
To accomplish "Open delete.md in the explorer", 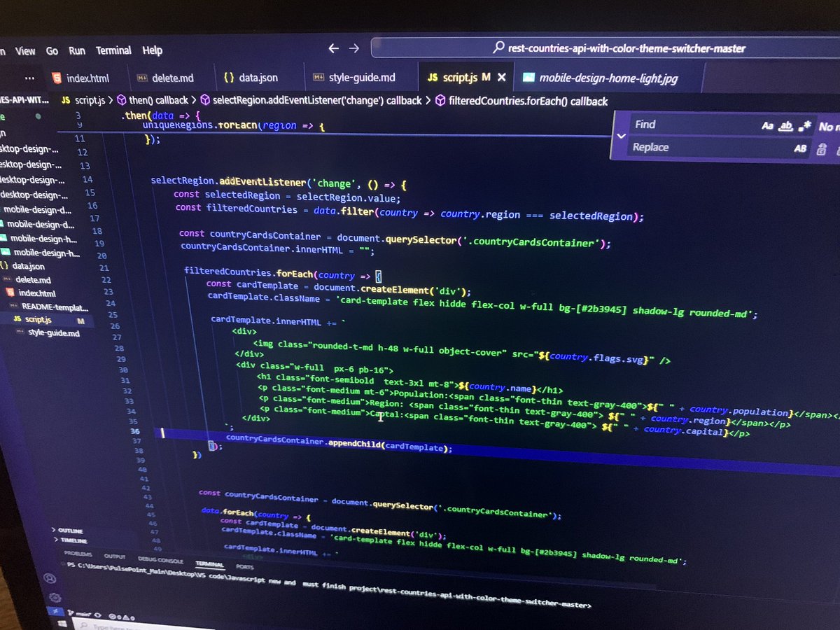I will point(33,279).
